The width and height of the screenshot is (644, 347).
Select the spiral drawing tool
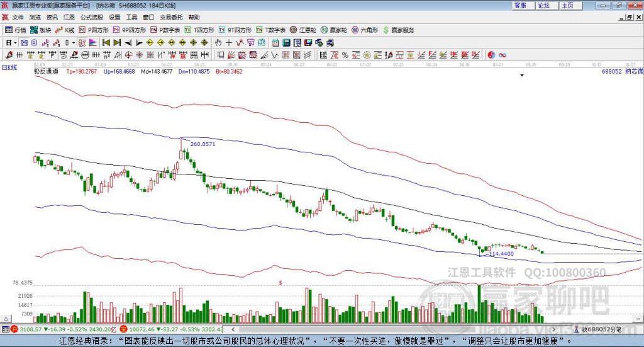[64, 55]
